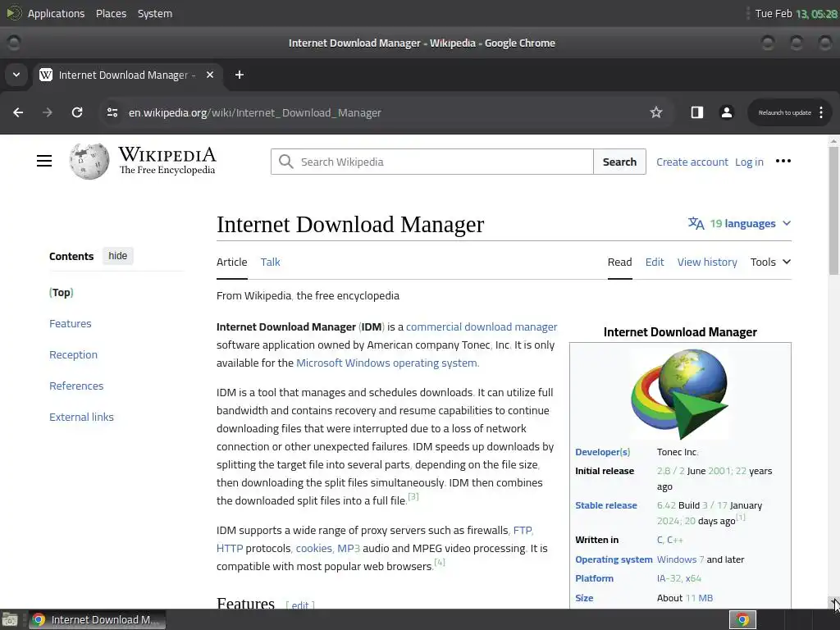Open the Wikipedia hamburger main menu

tap(44, 161)
